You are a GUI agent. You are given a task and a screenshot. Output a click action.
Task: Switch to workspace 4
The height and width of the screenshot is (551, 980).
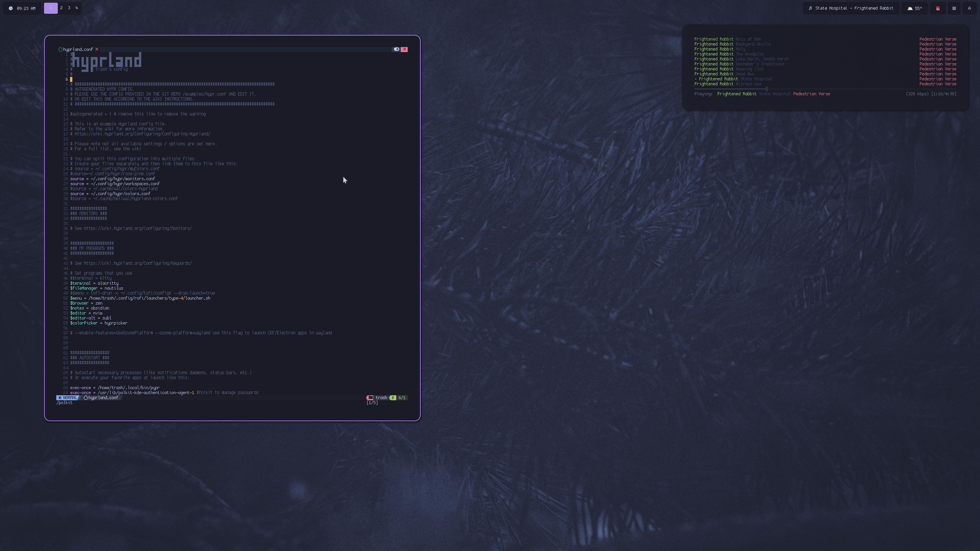(x=77, y=8)
